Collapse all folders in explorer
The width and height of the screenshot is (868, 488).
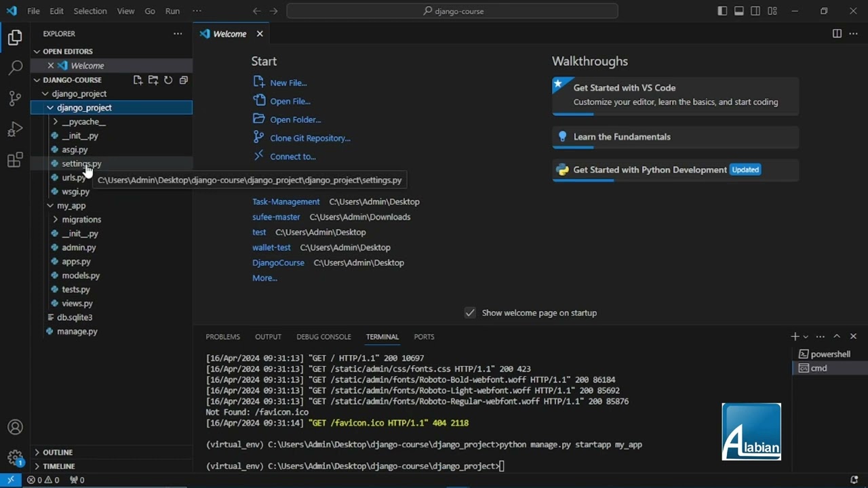coord(183,80)
